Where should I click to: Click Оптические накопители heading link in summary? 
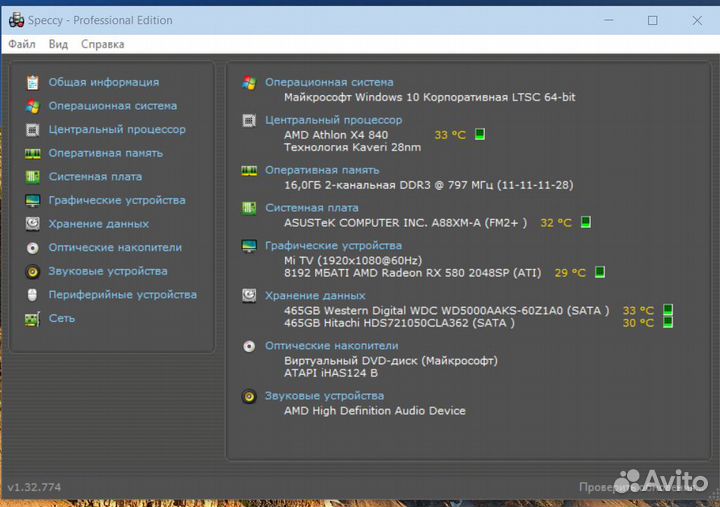pyautogui.click(x=332, y=345)
